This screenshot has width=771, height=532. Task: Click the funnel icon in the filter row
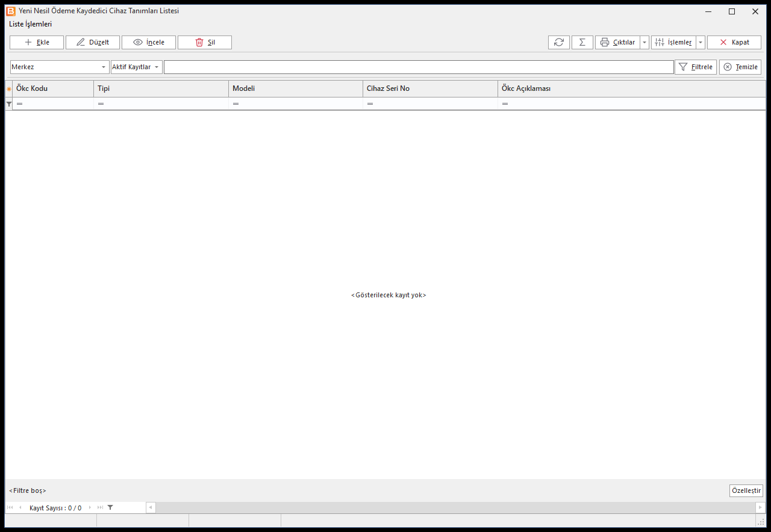[x=9, y=104]
